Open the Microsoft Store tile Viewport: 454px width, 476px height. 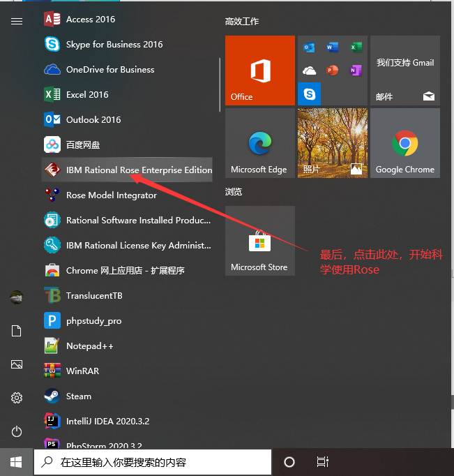click(260, 241)
